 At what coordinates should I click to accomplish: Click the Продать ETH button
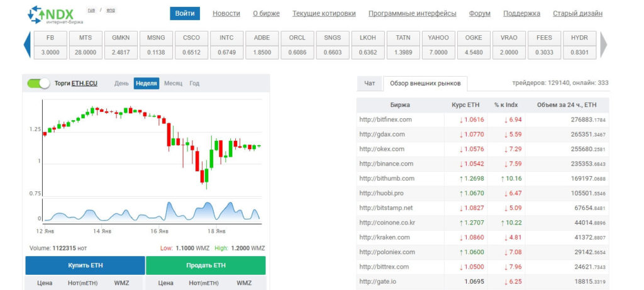206,265
